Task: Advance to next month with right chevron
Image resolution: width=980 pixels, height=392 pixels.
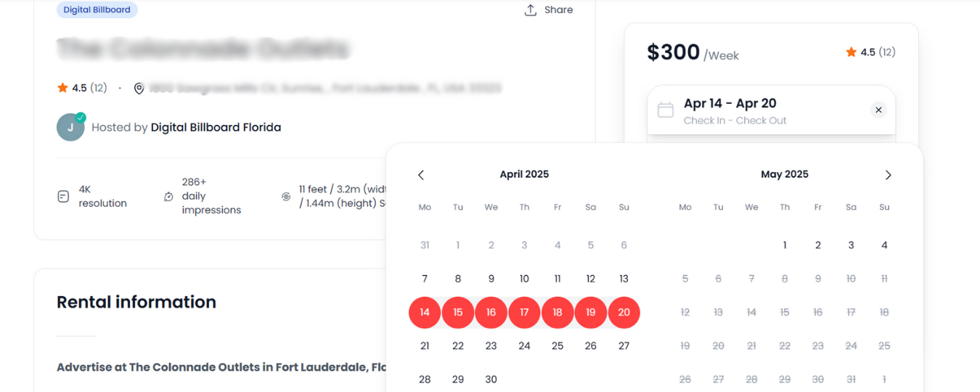Action: coord(888,175)
